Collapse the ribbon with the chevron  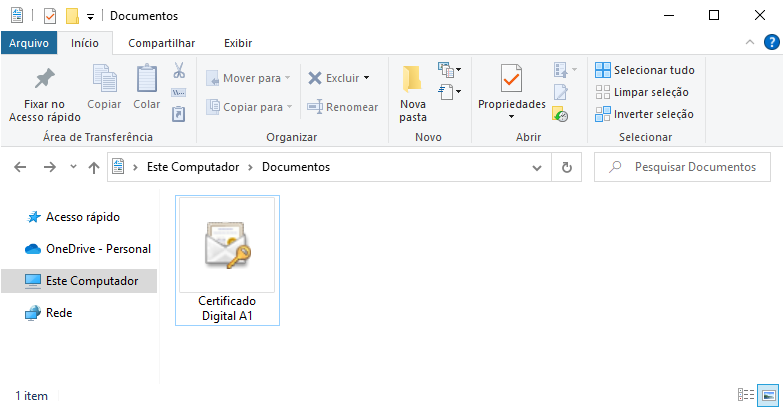[750, 42]
